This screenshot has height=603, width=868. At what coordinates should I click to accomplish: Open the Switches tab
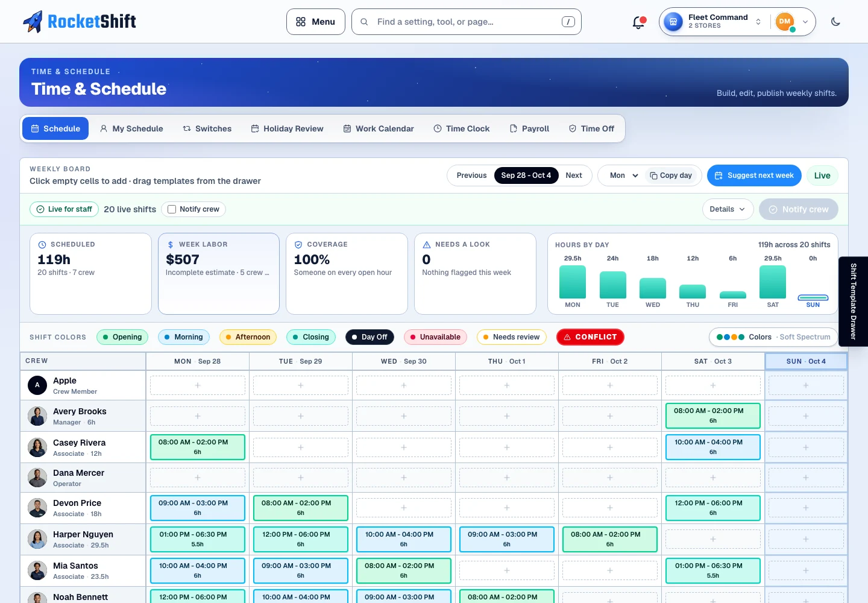[207, 128]
